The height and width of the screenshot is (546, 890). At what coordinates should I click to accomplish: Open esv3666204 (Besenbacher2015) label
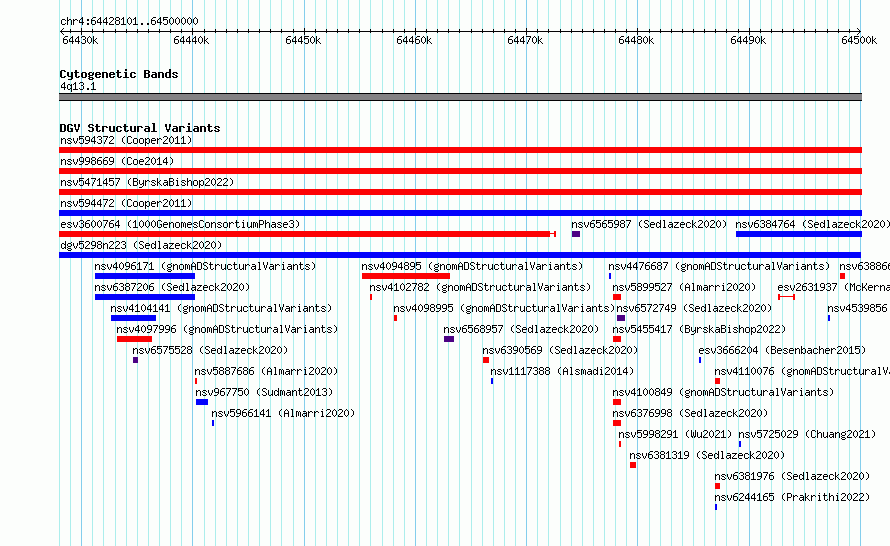782,350
